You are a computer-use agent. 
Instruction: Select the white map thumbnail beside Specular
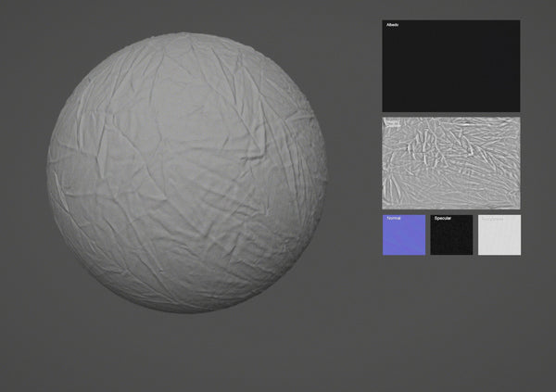499,238
